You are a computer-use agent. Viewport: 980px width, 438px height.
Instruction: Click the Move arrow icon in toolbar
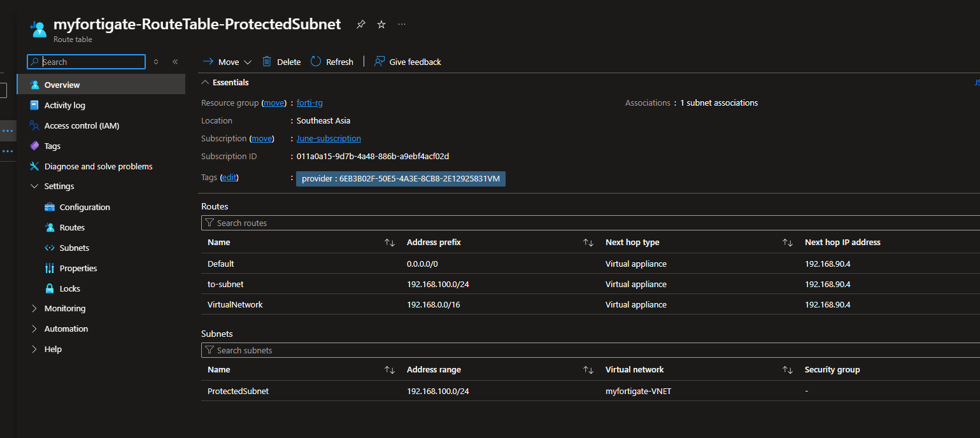(208, 62)
